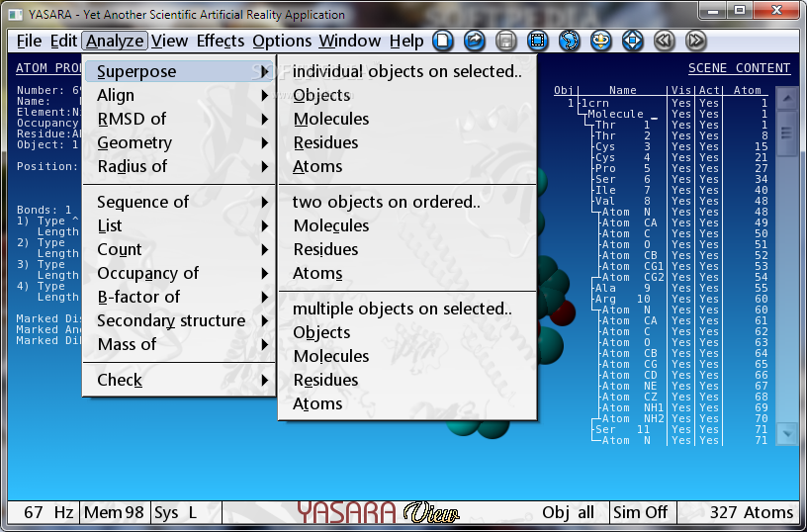
Task: Open the Window menu
Action: 350,41
